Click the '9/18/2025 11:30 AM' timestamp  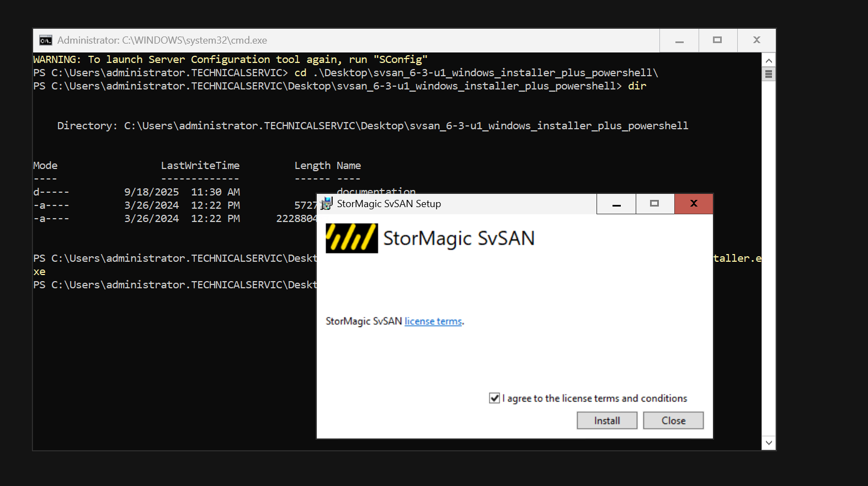point(182,192)
